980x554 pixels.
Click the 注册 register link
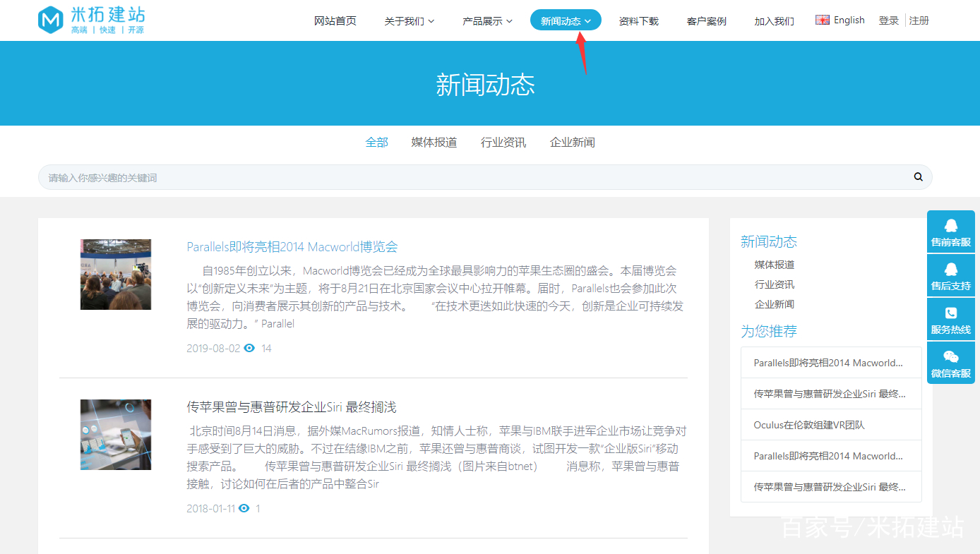919,20
